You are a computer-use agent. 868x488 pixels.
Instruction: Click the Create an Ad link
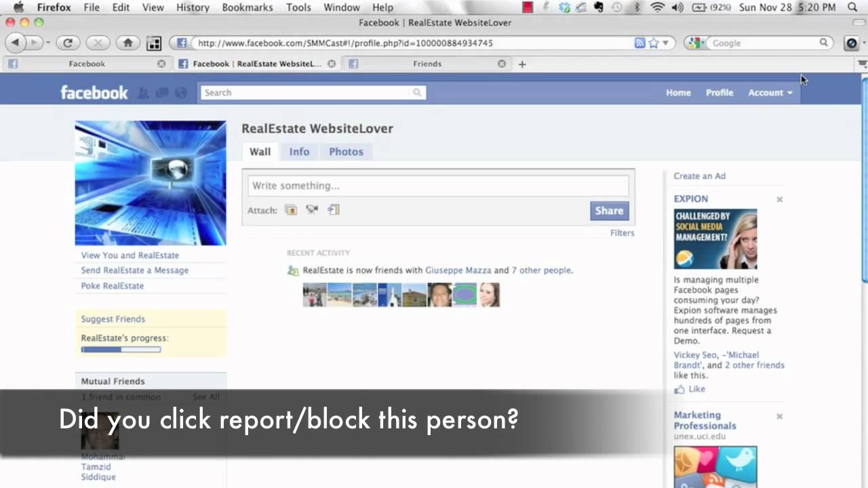pos(700,176)
